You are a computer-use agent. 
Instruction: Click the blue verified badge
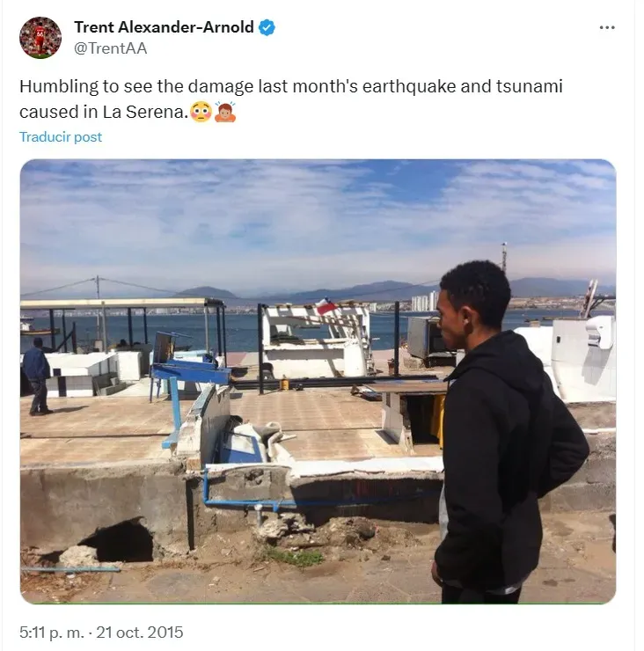point(267,27)
